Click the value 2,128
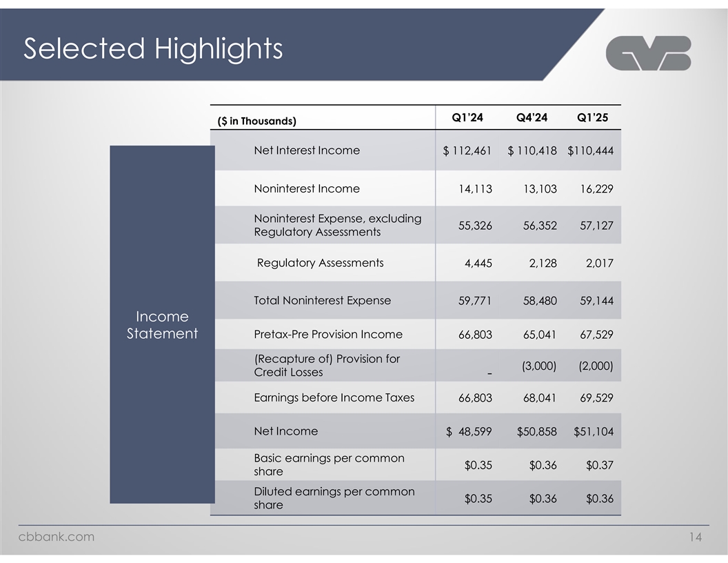Viewport: 728px width, 563px height. pos(543,264)
